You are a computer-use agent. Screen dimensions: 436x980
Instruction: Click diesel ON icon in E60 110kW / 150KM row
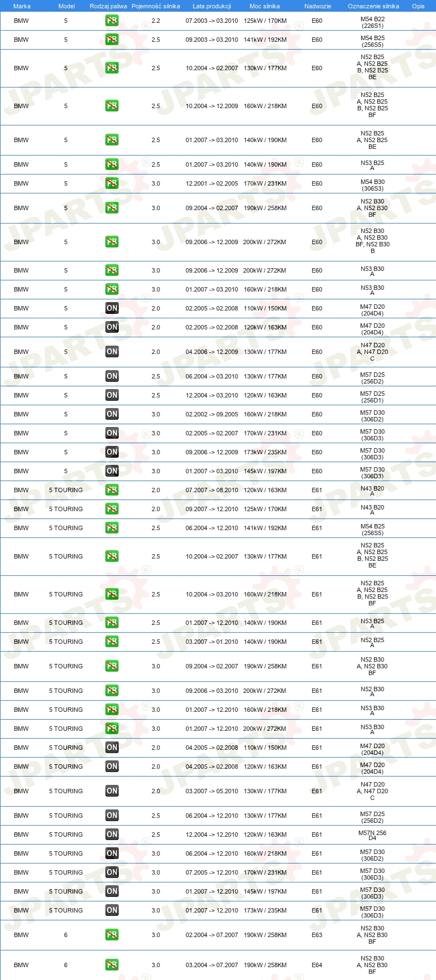point(112,308)
